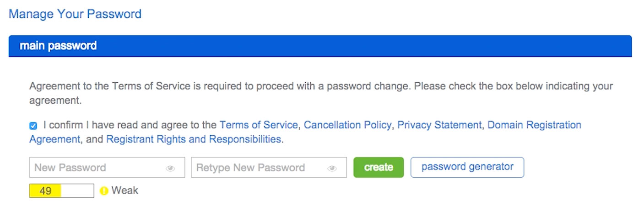Show New Password field text via eye icon
Viewport: 644px width, 217px height.
coord(170,168)
